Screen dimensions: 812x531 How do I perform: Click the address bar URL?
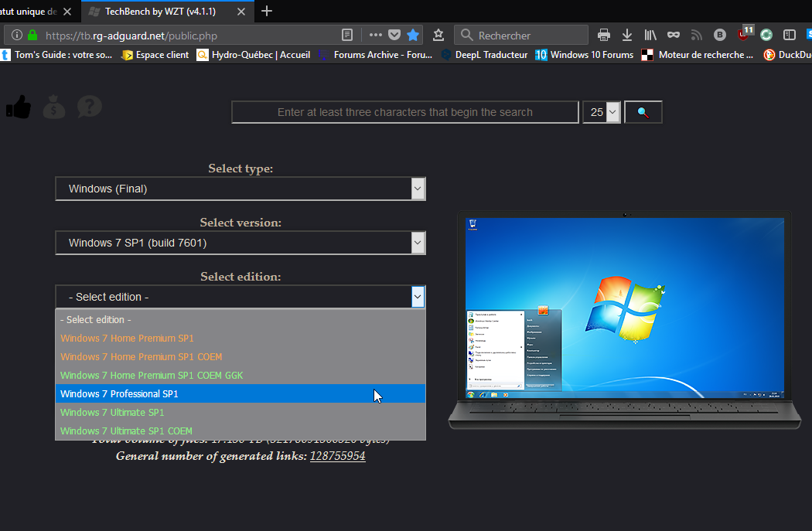tap(131, 36)
